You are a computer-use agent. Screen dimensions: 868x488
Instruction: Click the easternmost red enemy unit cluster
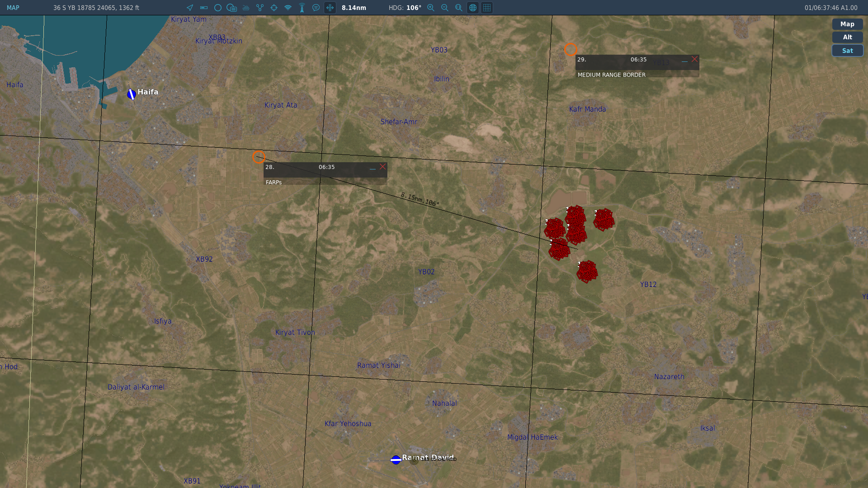click(x=604, y=220)
